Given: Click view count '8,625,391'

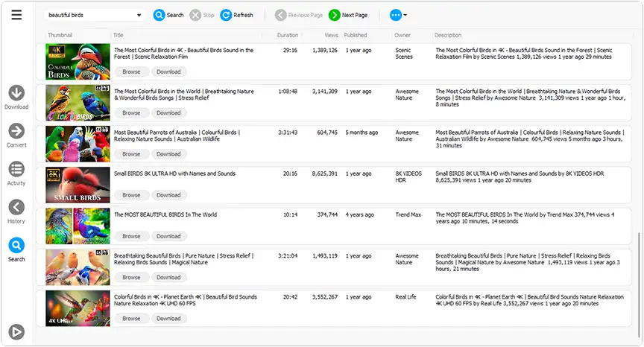Looking at the screenshot, I should pos(325,173).
